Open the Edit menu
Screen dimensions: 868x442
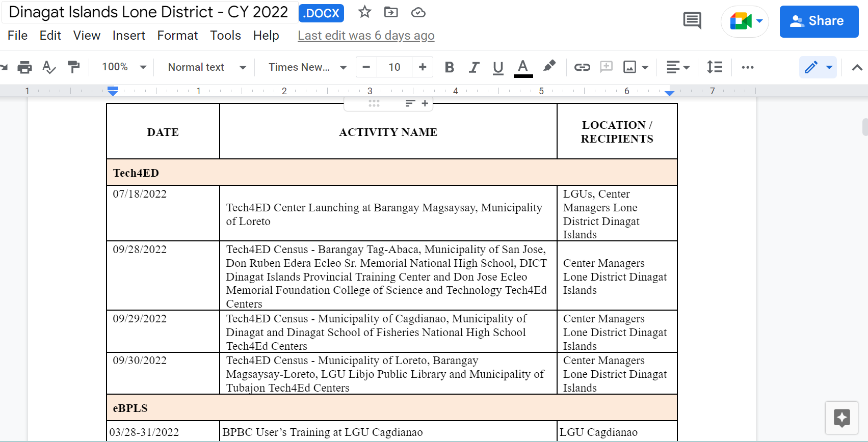coord(50,36)
